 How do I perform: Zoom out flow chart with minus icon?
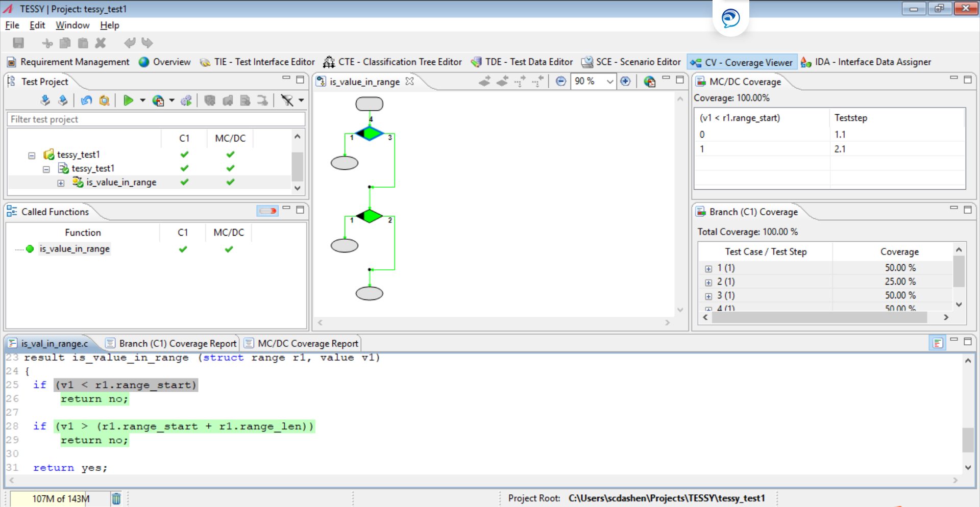(561, 81)
